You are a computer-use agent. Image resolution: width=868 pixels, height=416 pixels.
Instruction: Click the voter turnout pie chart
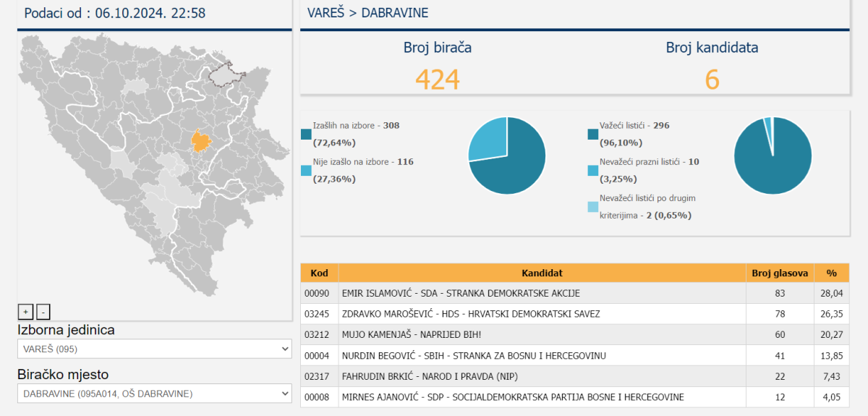click(x=507, y=156)
